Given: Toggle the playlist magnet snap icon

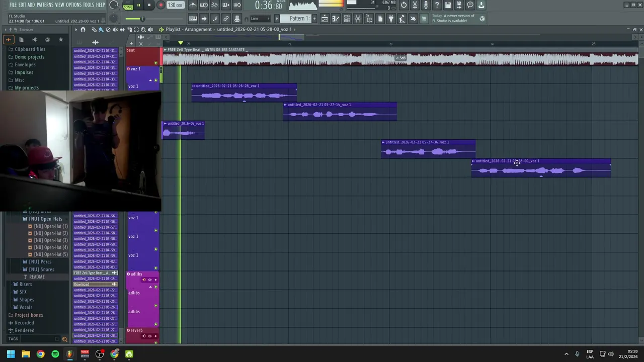Looking at the screenshot, I should click(83, 30).
